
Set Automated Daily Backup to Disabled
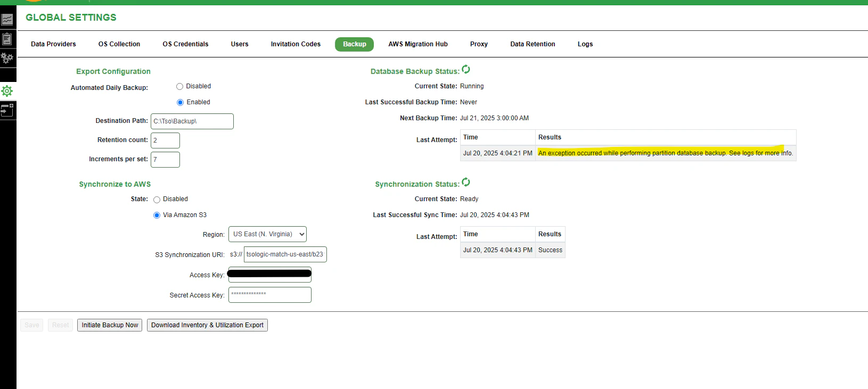(x=179, y=86)
